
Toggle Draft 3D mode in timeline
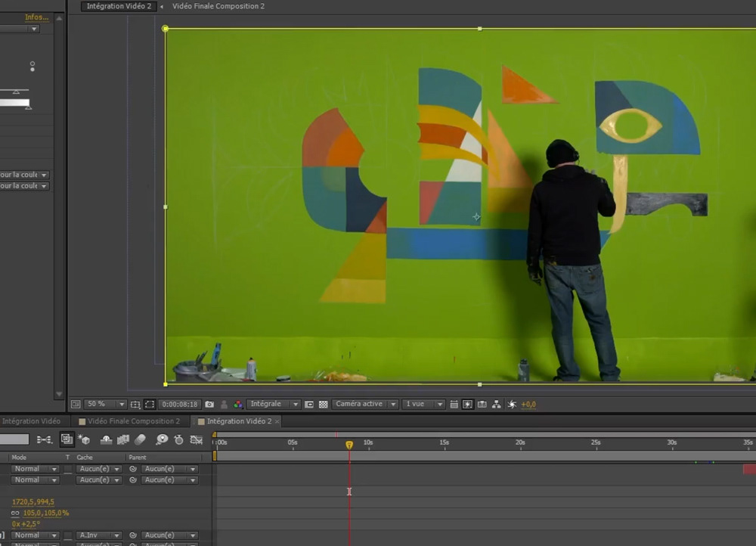83,439
